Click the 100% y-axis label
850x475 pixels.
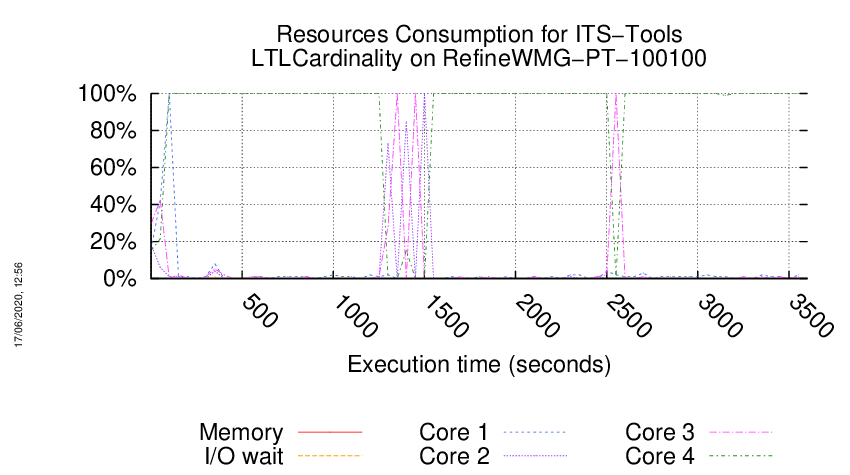107,94
